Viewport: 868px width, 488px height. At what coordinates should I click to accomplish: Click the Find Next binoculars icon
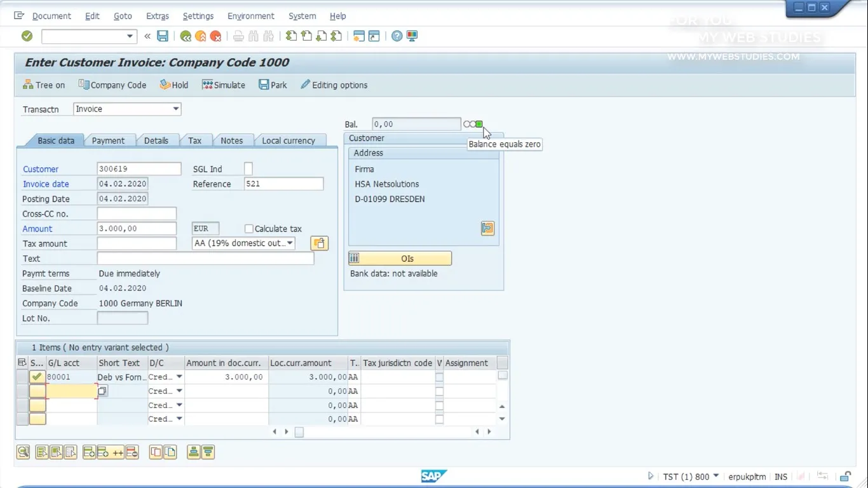(268, 36)
